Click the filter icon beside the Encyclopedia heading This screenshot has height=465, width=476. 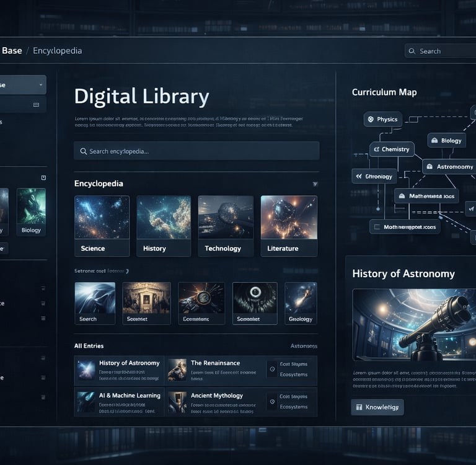point(315,184)
